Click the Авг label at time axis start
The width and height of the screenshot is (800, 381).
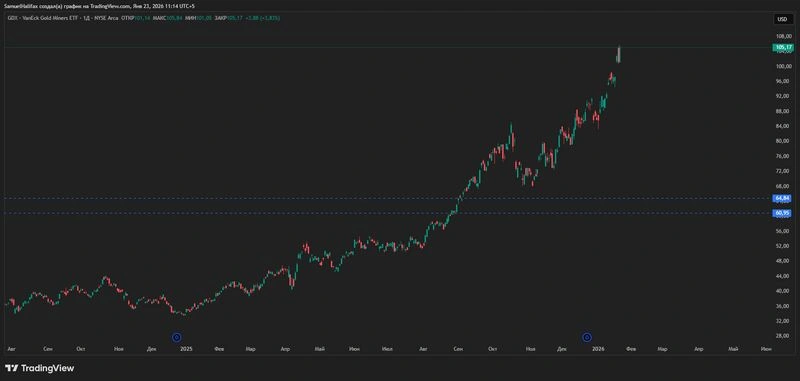click(x=11, y=349)
